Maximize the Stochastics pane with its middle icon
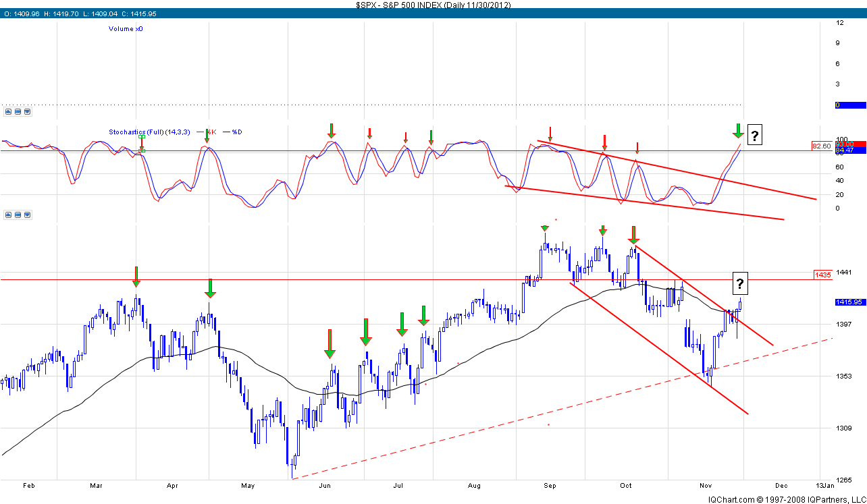The width and height of the screenshot is (867, 504). pos(18,215)
